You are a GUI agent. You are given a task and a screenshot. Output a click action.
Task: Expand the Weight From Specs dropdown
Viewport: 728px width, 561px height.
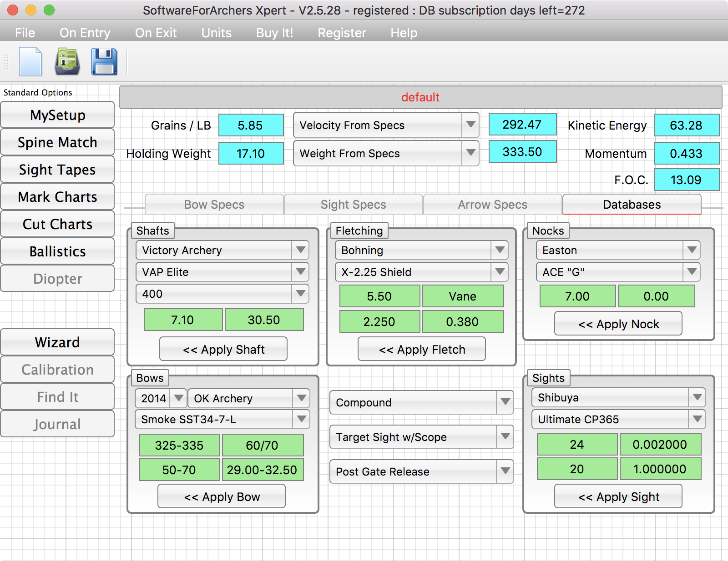pos(386,153)
